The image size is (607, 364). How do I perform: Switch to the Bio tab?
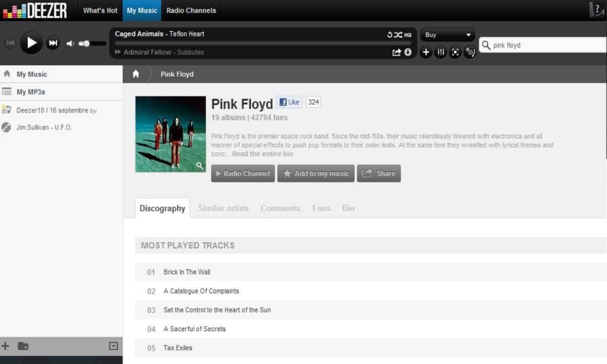coord(349,208)
